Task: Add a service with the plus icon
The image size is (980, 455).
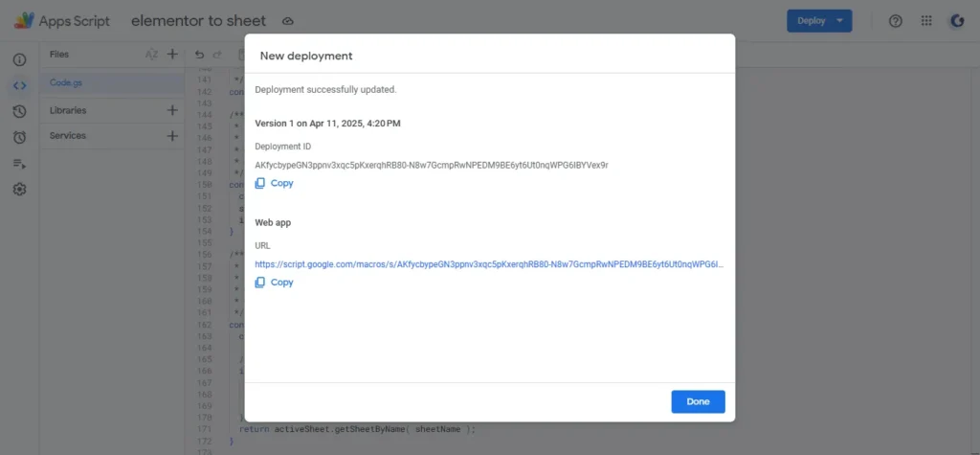Action: (172, 136)
